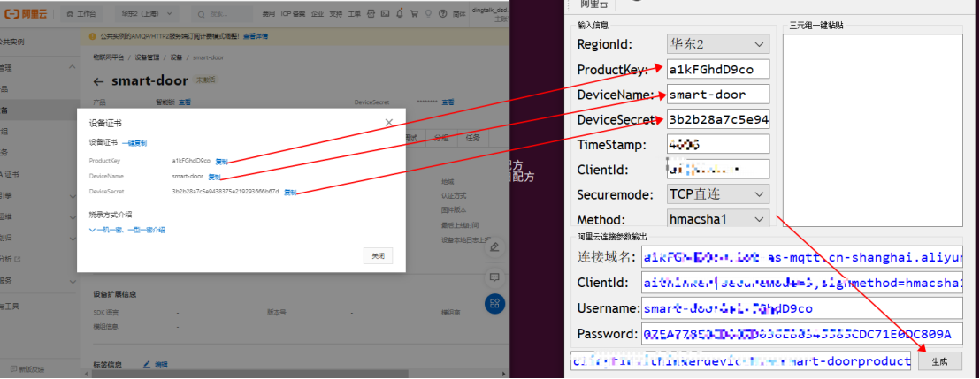This screenshot has width=980, height=379.
Task: Click the ClientId input field under 输入信息
Action: coord(717,170)
